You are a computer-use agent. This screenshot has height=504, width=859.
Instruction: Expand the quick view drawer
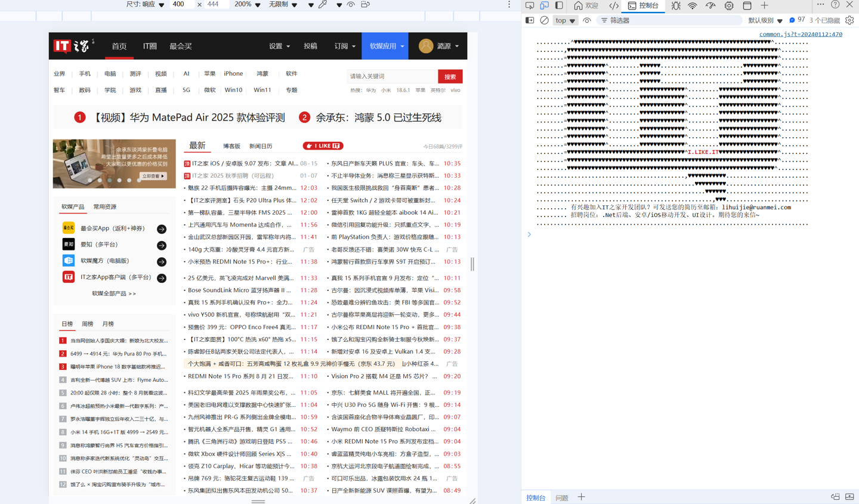[x=849, y=497]
